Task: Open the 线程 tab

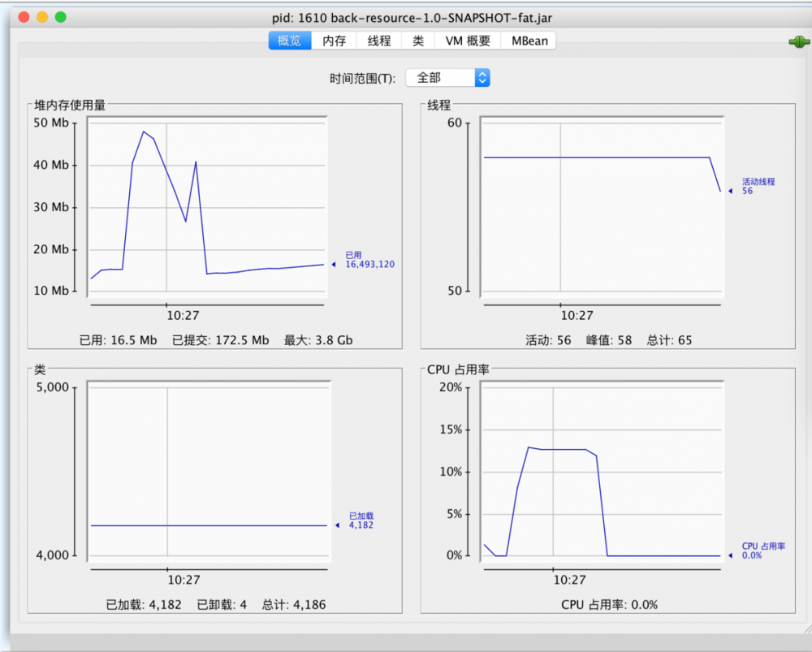Action: (x=378, y=40)
